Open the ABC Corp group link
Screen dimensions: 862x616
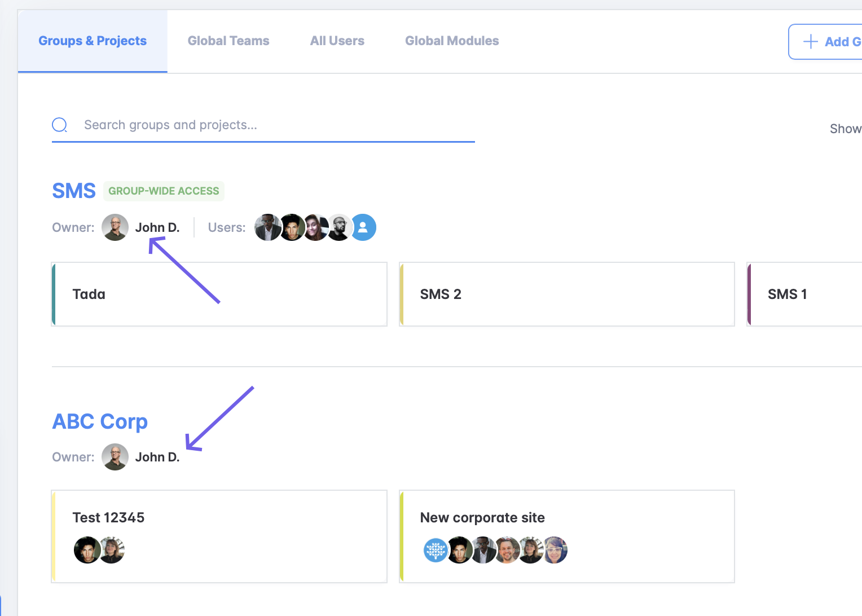(x=100, y=421)
